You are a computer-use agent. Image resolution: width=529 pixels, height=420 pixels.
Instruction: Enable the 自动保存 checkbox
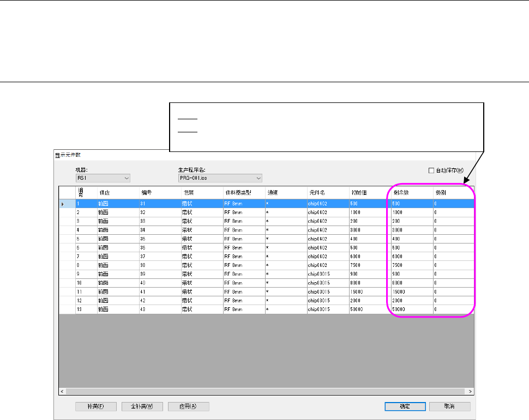click(x=431, y=171)
